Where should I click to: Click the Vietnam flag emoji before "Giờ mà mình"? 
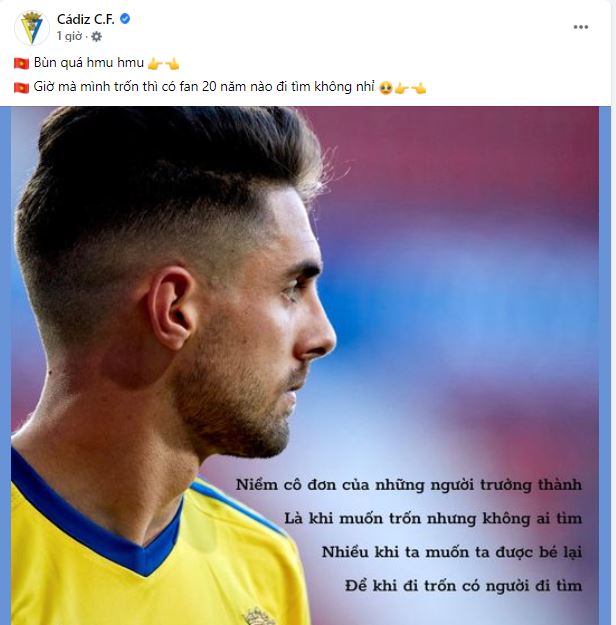point(22,87)
